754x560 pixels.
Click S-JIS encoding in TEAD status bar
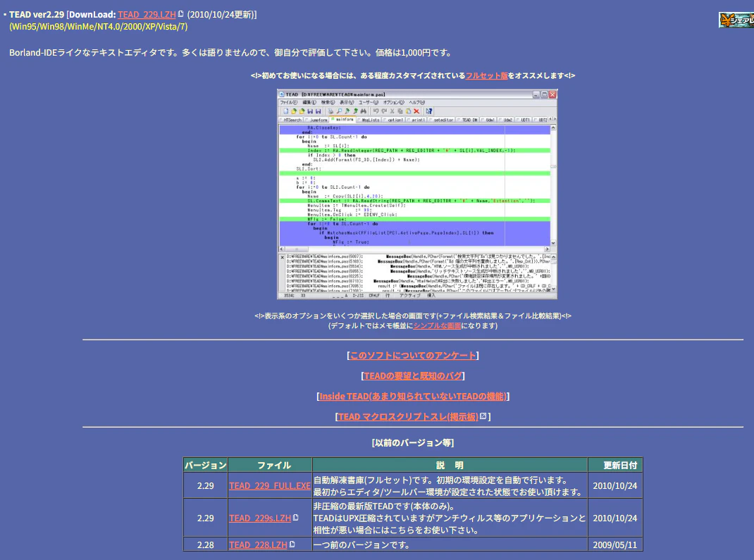pyautogui.click(x=358, y=296)
